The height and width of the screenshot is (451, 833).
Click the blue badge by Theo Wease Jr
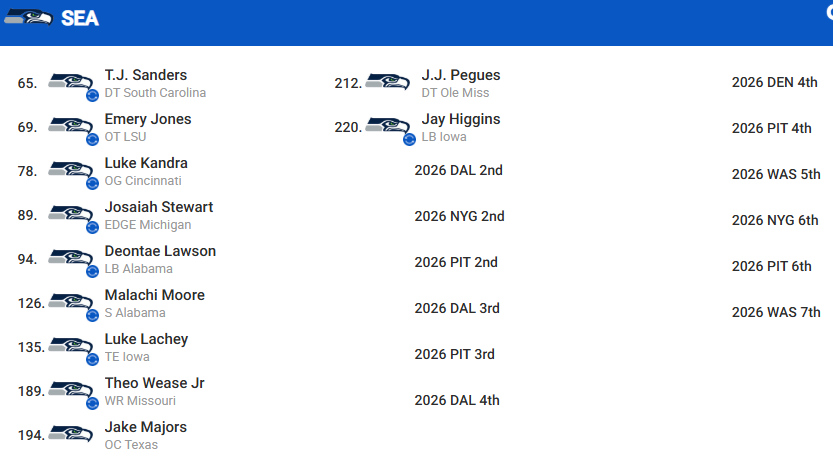click(x=92, y=404)
